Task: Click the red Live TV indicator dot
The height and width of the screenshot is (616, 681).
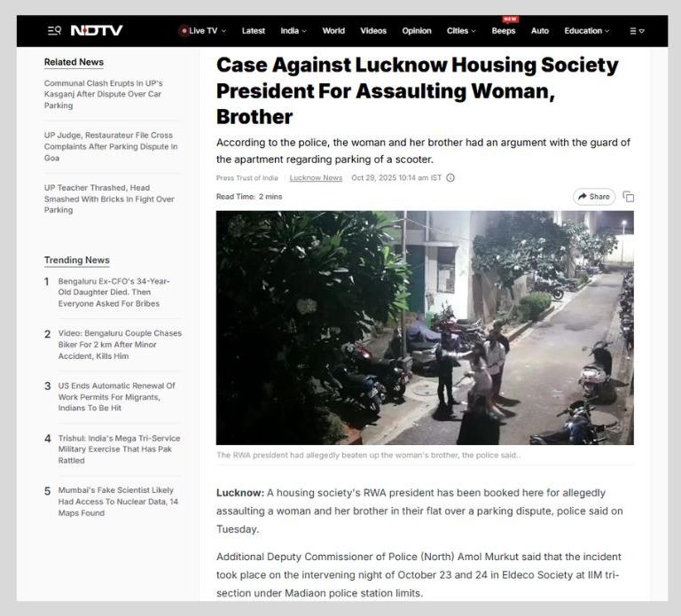Action: point(184,31)
